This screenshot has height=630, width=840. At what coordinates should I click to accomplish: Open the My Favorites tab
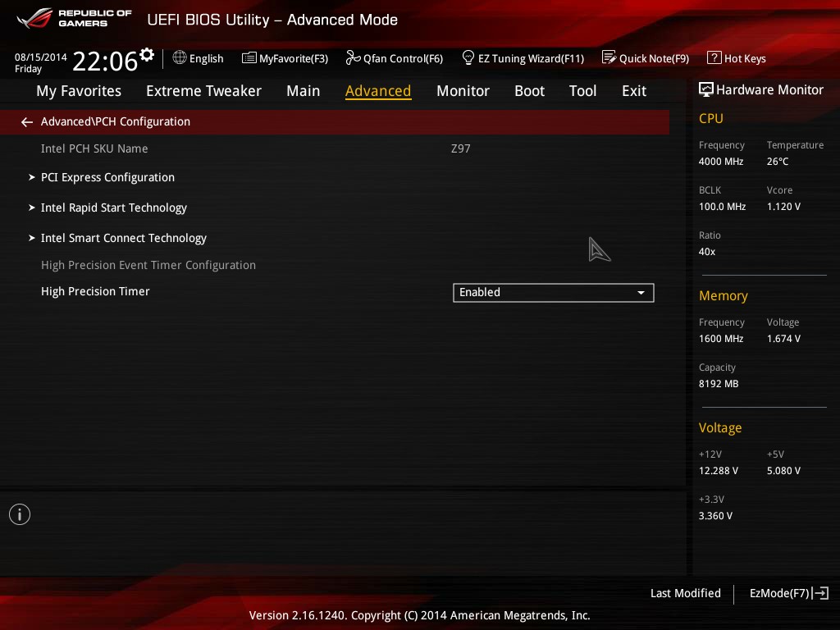coord(79,91)
